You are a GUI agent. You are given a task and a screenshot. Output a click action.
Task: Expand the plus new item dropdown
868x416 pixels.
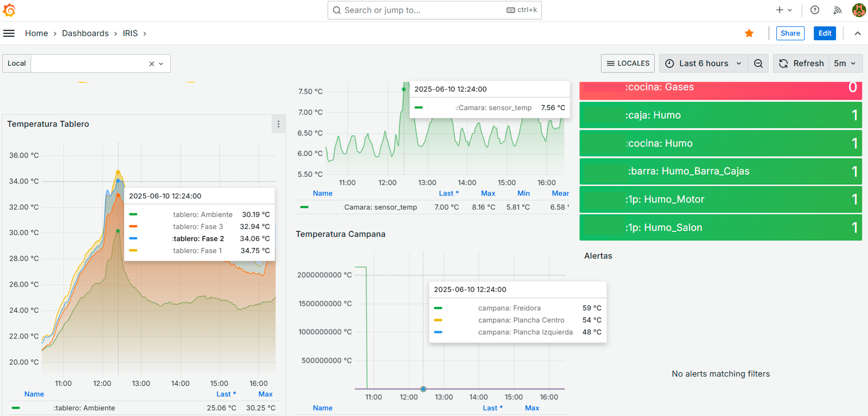[783, 10]
